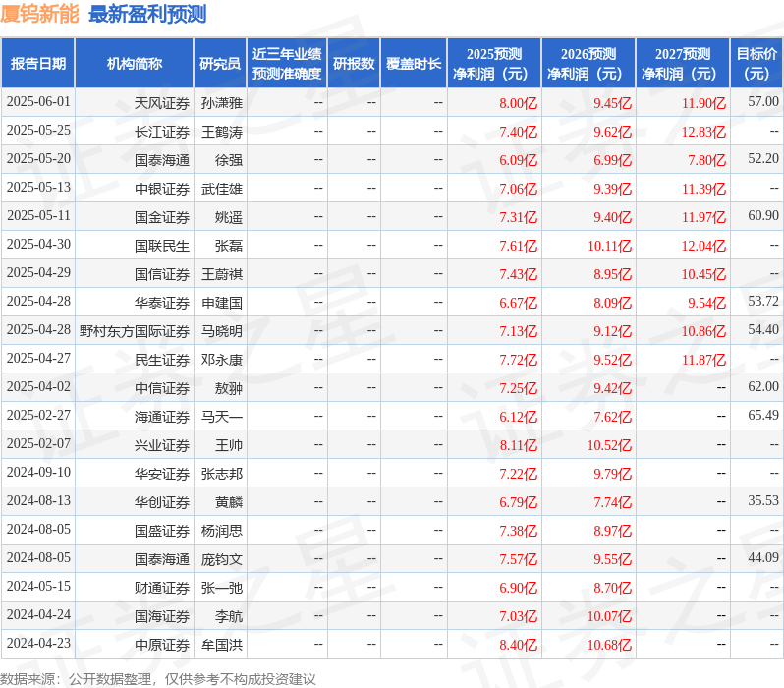The image size is (784, 688).
Task: Click the 数据来源 footer note
Action: tap(158, 679)
